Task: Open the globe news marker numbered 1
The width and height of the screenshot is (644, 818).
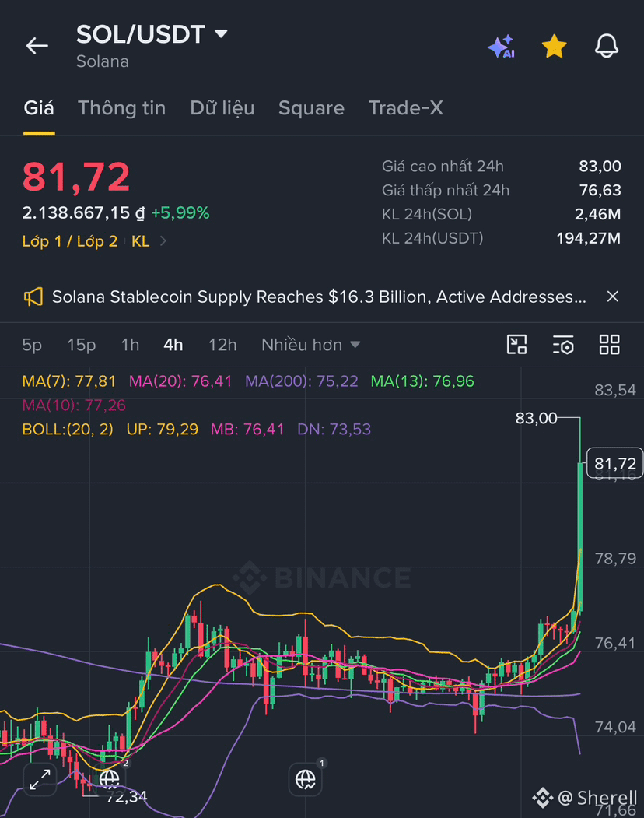Action: (x=306, y=779)
